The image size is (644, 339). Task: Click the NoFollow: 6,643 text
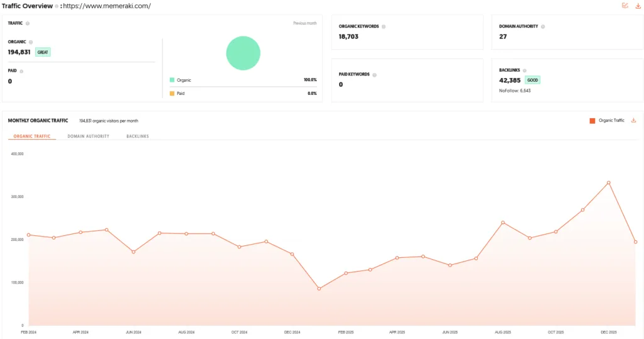click(515, 91)
